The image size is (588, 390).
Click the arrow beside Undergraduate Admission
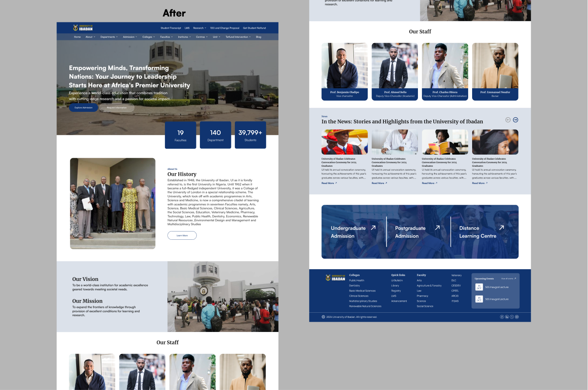(x=373, y=228)
